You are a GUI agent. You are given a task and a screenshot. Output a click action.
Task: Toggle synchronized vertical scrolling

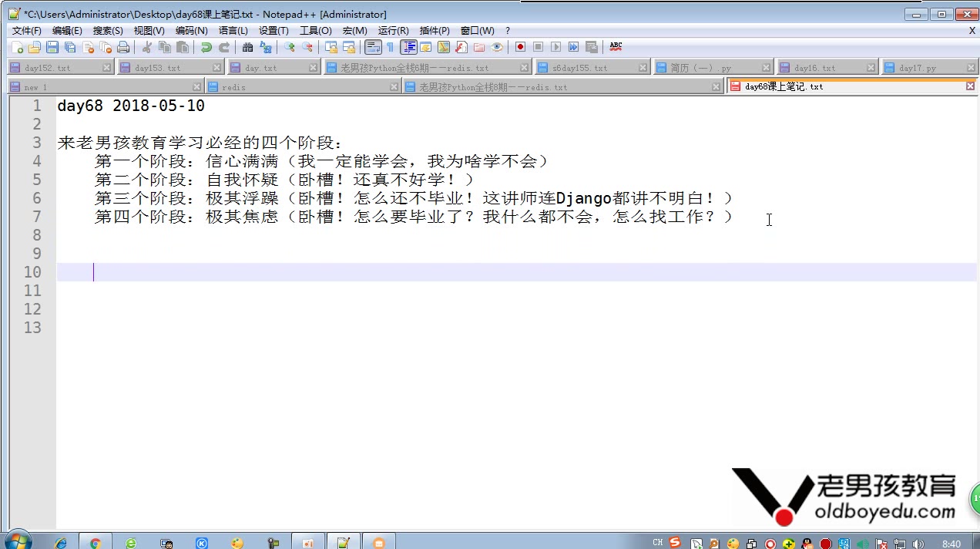(331, 47)
